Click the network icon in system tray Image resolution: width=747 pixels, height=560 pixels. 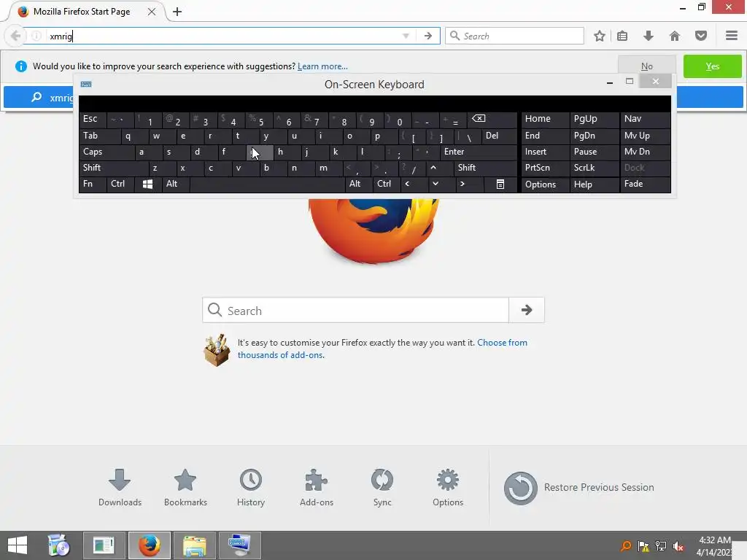click(661, 547)
